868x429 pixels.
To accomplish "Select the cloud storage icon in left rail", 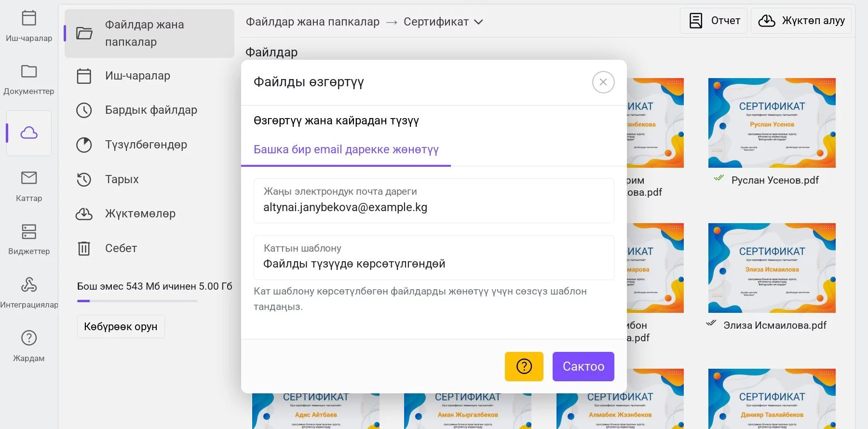I will [x=29, y=133].
